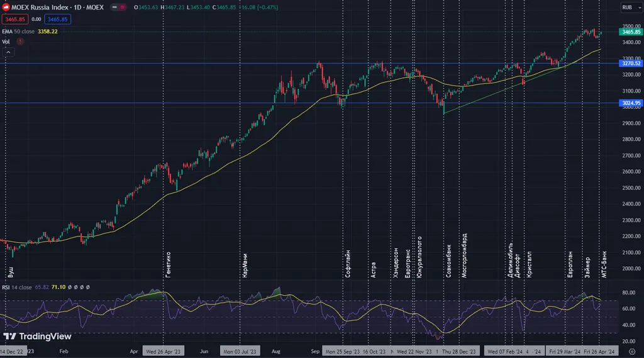Click the 2000.00 level on price axis
Screen dimensions: 644x358
(x=631, y=269)
